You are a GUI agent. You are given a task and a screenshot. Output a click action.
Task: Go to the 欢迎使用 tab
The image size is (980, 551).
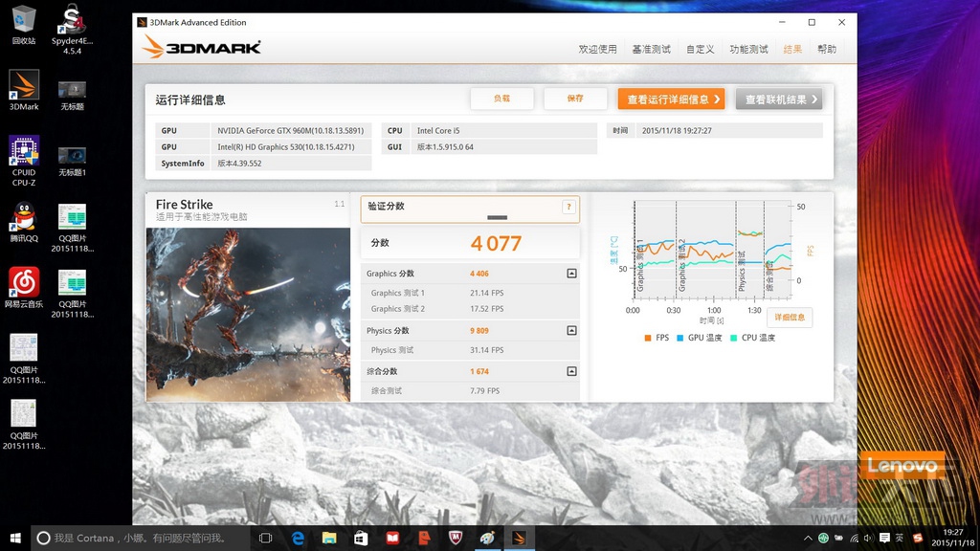[x=597, y=49]
